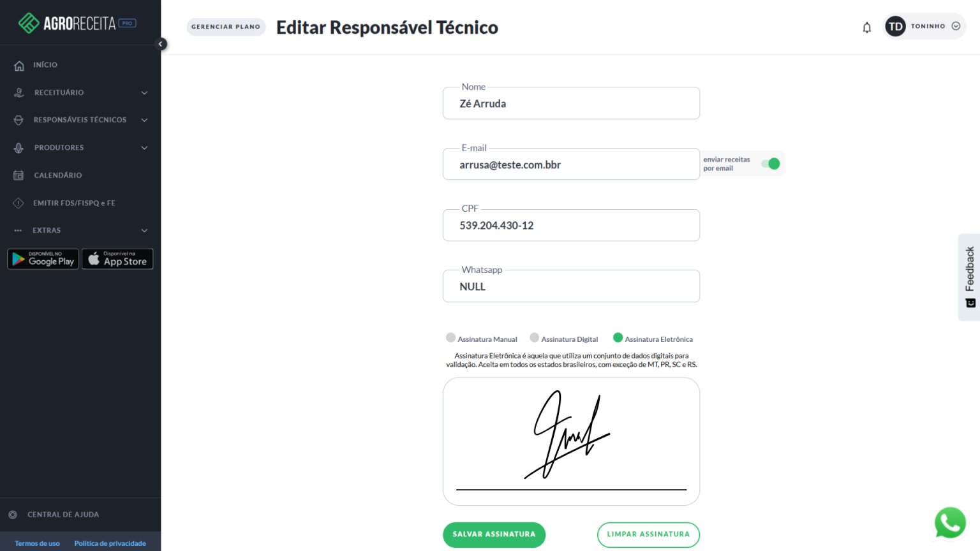Expand the Receituário menu chevron

144,92
